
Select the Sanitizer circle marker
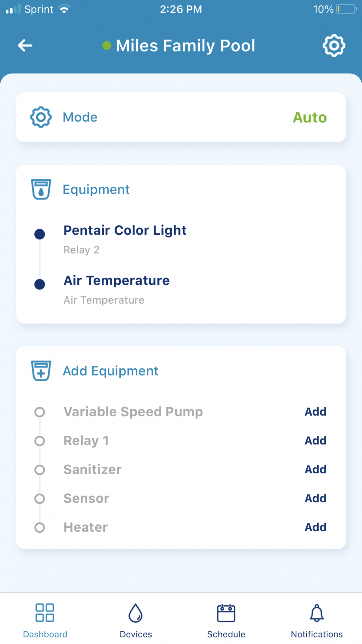[x=40, y=470]
